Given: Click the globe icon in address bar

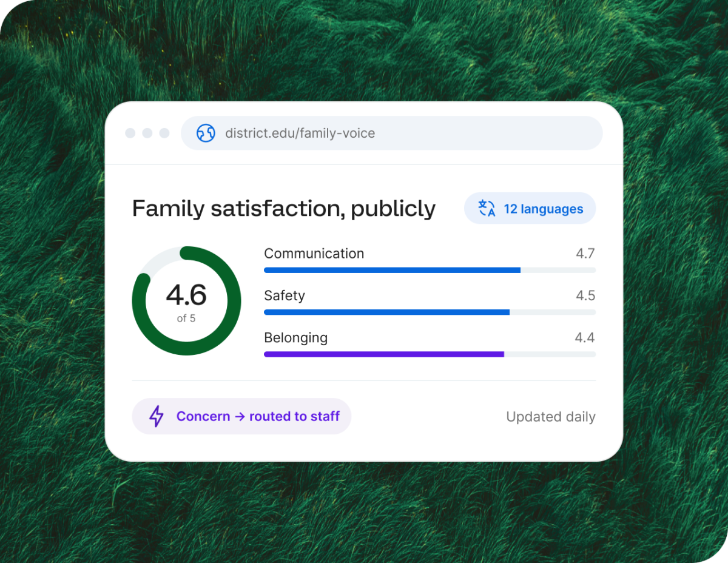Looking at the screenshot, I should click(206, 133).
